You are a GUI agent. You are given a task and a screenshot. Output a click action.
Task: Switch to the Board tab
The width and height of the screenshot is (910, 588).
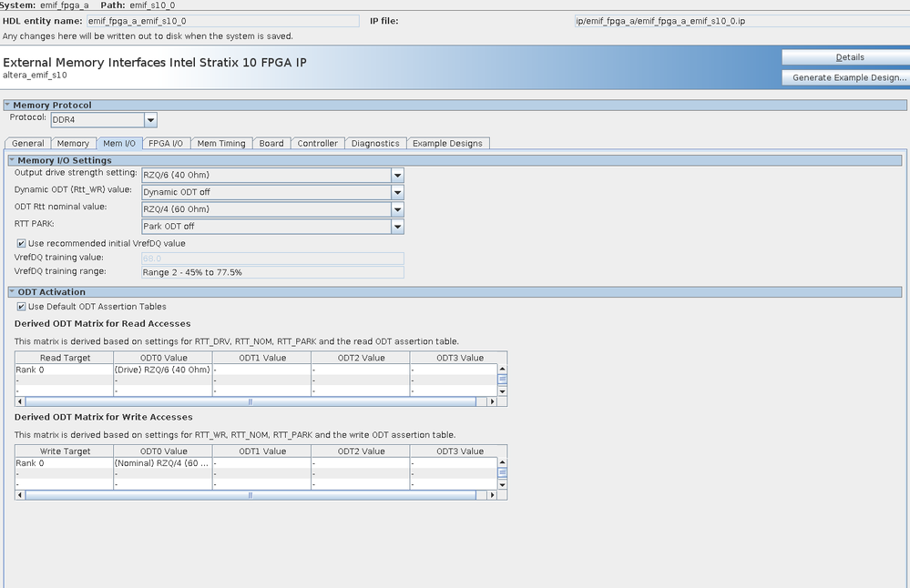pos(271,143)
